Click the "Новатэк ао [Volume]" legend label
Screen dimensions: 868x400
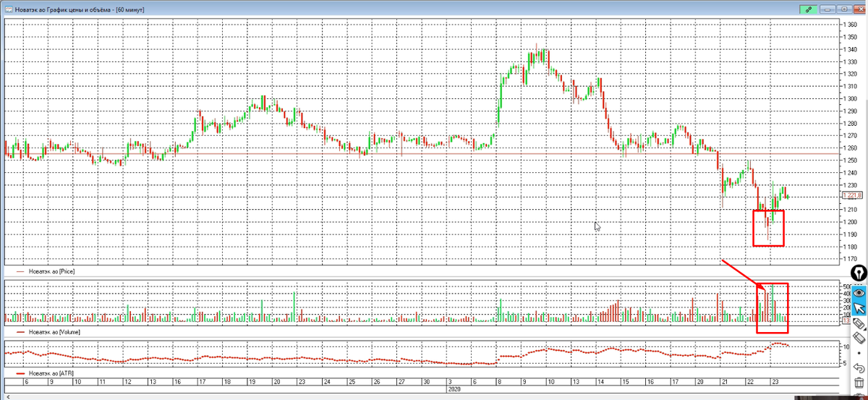pyautogui.click(x=54, y=331)
